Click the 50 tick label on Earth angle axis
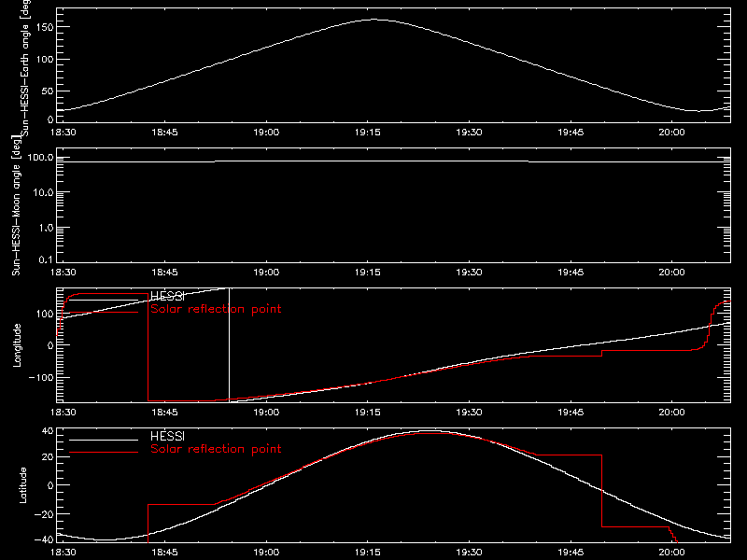 (47, 91)
